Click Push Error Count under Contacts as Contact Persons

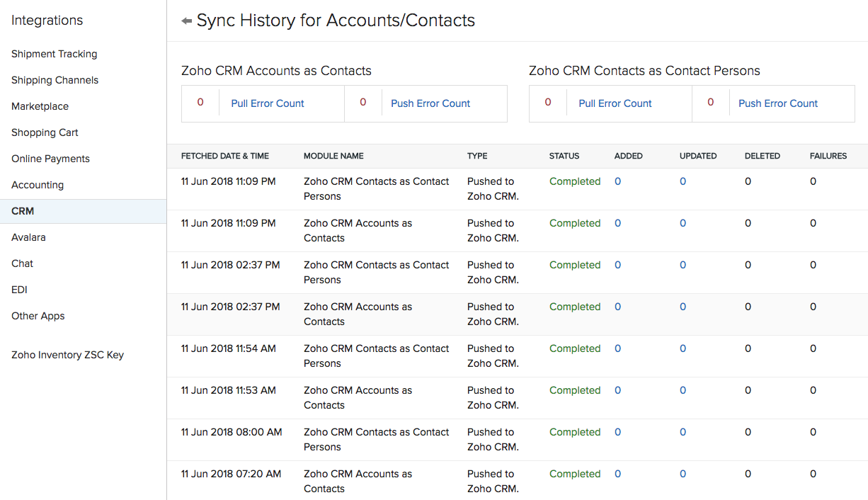(778, 103)
